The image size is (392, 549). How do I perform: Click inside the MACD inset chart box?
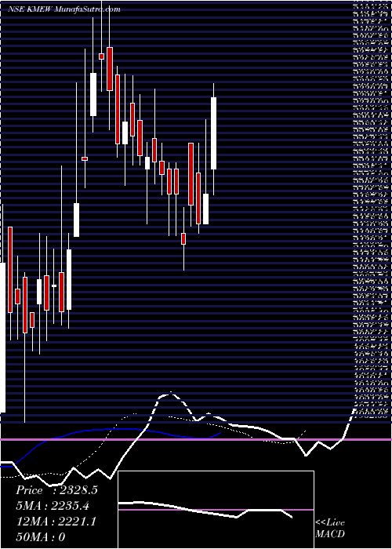click(216, 510)
